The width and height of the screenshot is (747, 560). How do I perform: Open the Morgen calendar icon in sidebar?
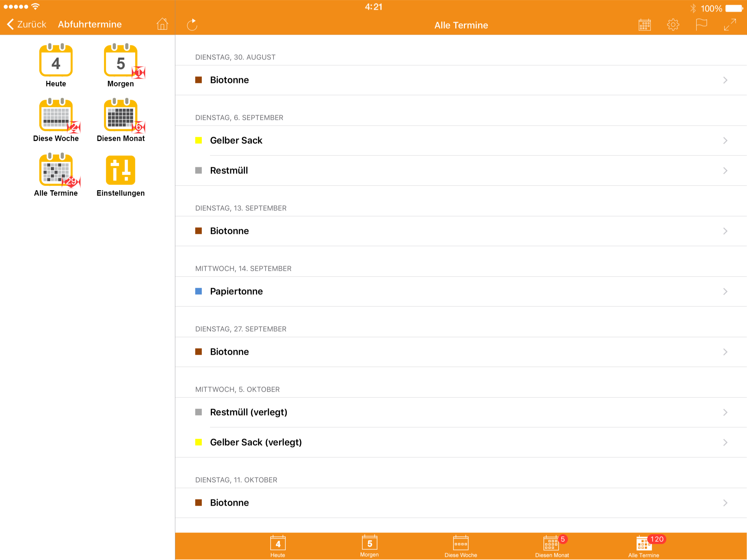pyautogui.click(x=121, y=60)
